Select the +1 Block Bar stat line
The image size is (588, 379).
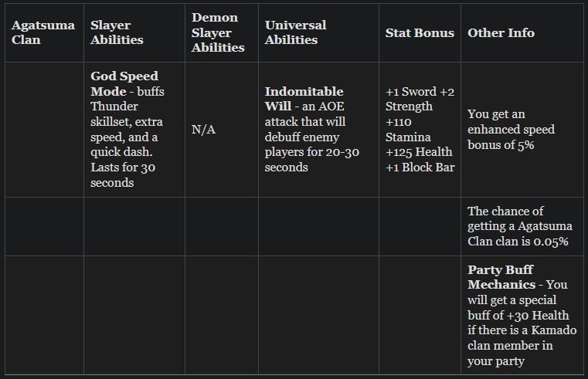pyautogui.click(x=420, y=167)
